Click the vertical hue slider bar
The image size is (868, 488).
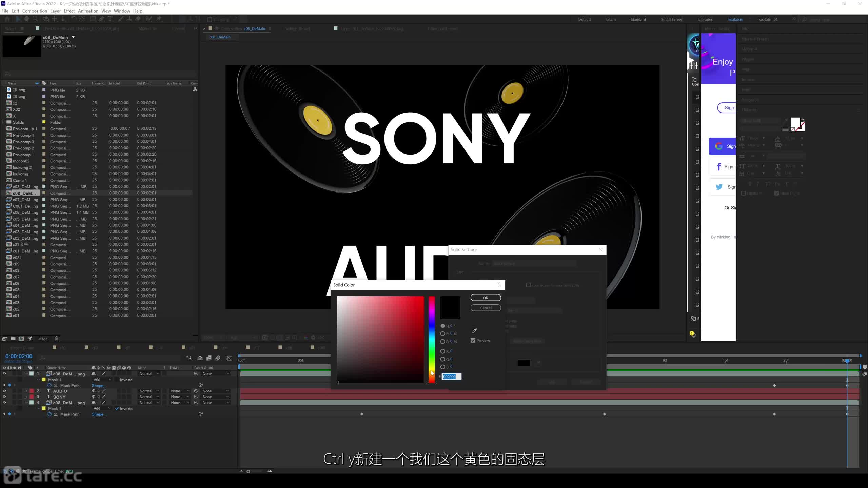[x=431, y=340]
